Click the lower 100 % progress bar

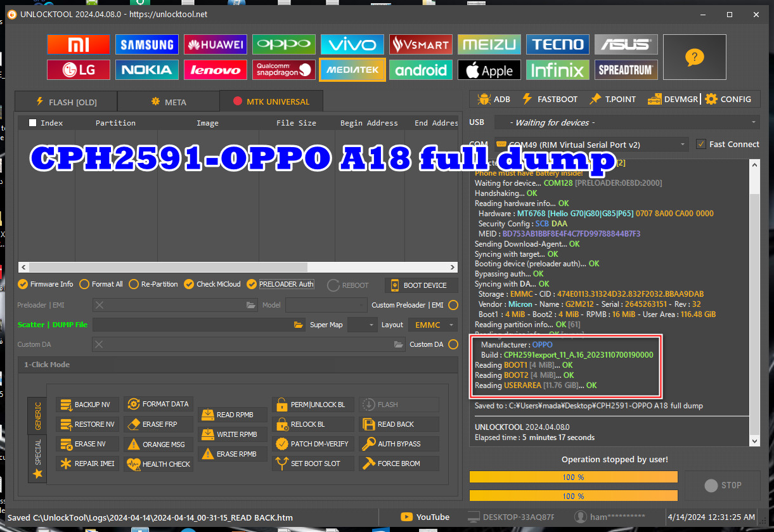(574, 496)
